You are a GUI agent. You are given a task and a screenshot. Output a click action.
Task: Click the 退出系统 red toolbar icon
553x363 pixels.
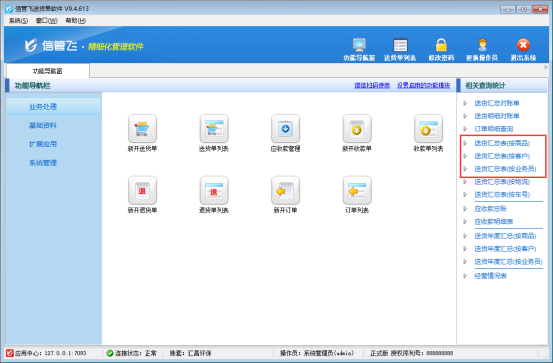[523, 45]
